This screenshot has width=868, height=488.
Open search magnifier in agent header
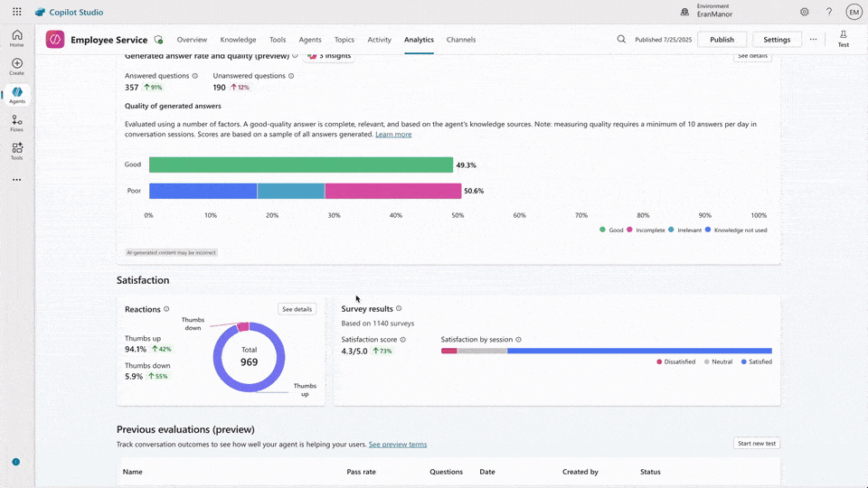pyautogui.click(x=621, y=39)
